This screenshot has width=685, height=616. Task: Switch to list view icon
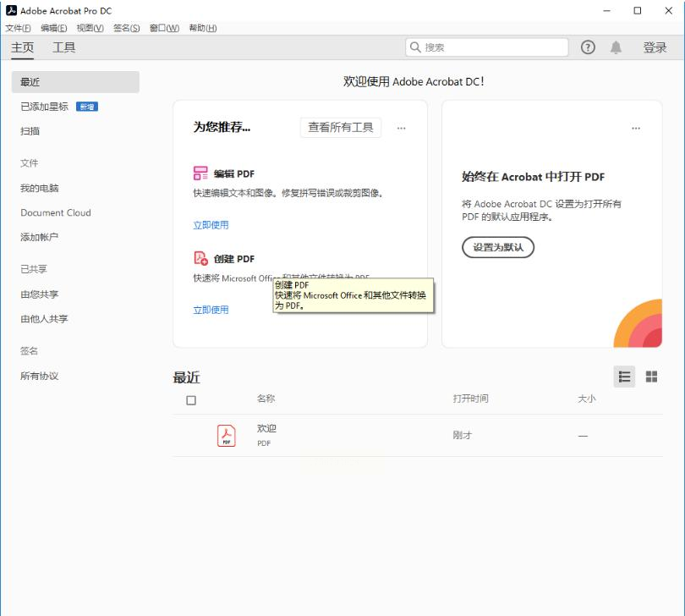click(x=624, y=377)
